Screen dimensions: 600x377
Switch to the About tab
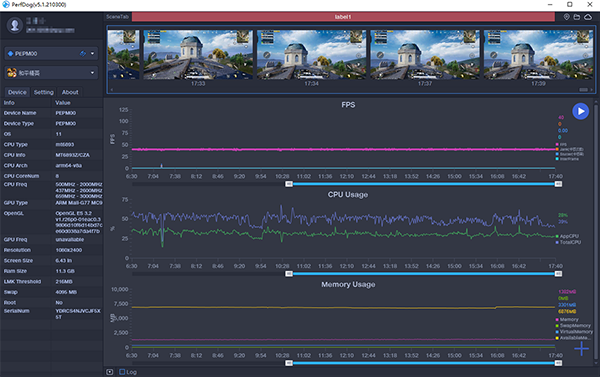click(x=70, y=92)
